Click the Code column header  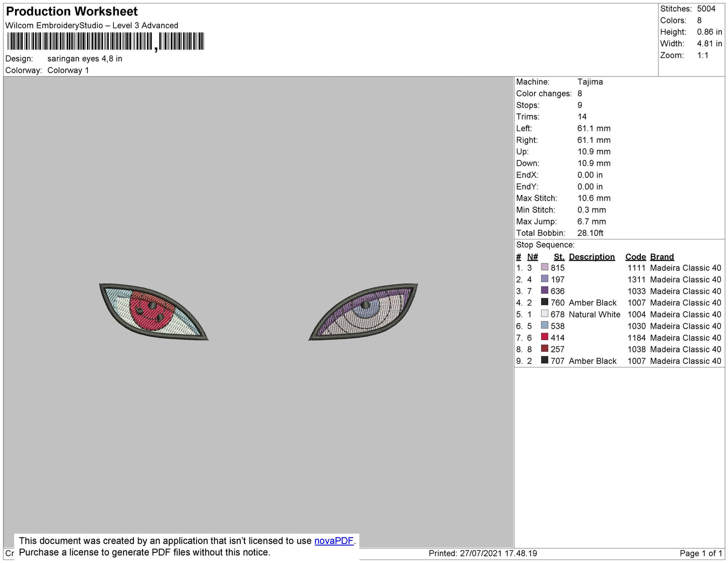coord(635,257)
